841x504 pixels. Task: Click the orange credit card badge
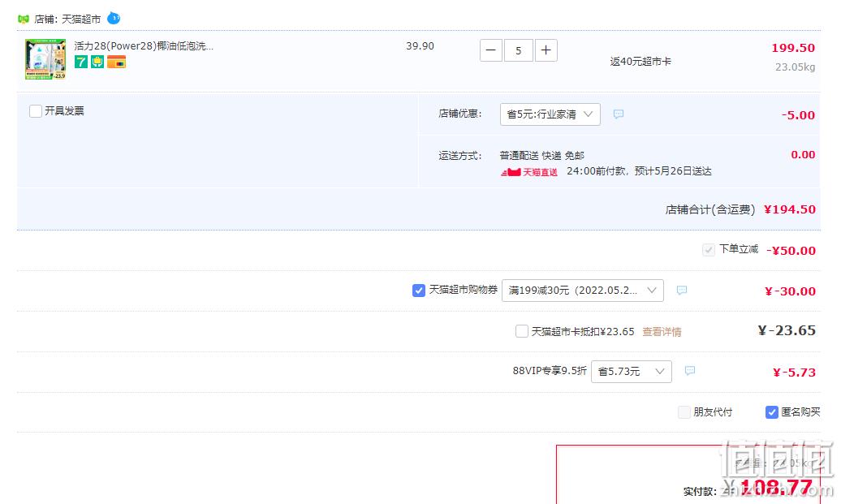116,62
